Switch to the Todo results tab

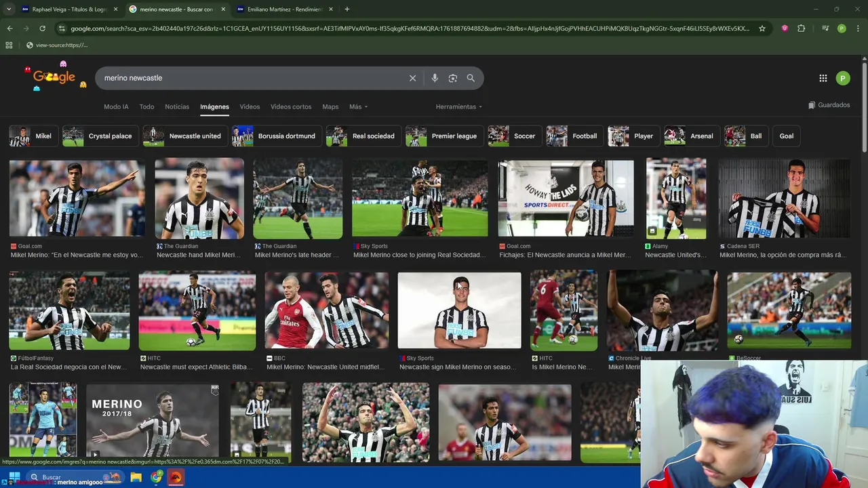tap(146, 106)
